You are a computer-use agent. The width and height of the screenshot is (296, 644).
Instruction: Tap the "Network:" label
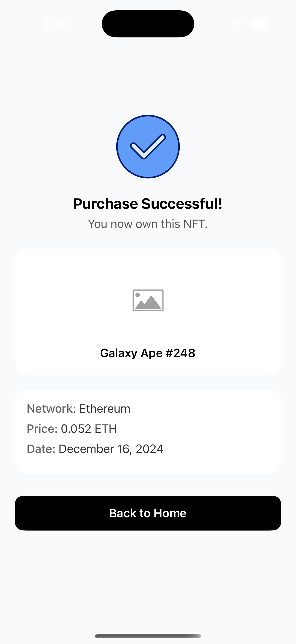pyautogui.click(x=51, y=409)
